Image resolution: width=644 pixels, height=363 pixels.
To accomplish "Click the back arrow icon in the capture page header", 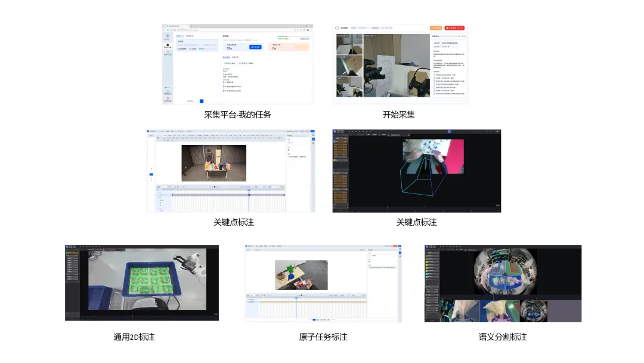I will point(337,28).
